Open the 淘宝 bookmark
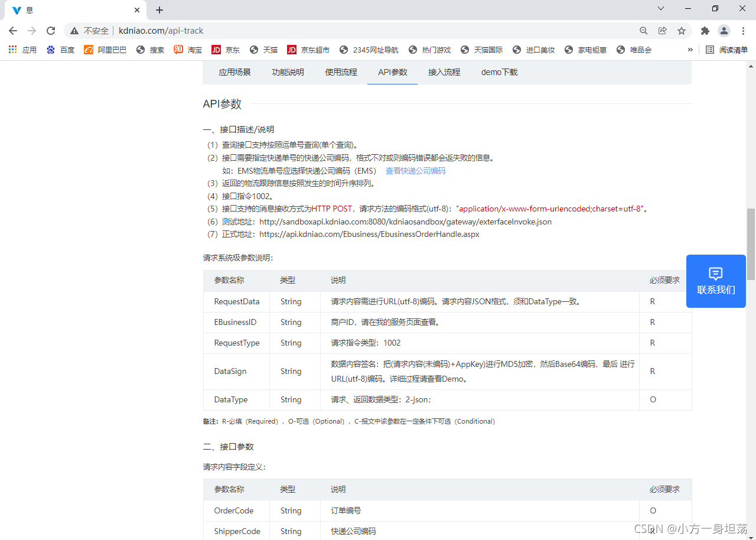The height and width of the screenshot is (540, 756). coord(188,50)
